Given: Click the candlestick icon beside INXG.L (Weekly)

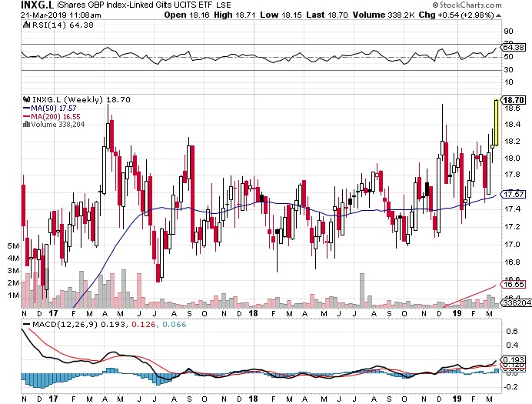Looking at the screenshot, I should pos(26,99).
